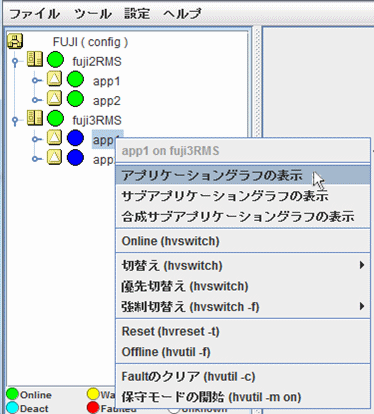Click the green Online legend circle
This screenshot has height=414, width=374.
point(12,394)
